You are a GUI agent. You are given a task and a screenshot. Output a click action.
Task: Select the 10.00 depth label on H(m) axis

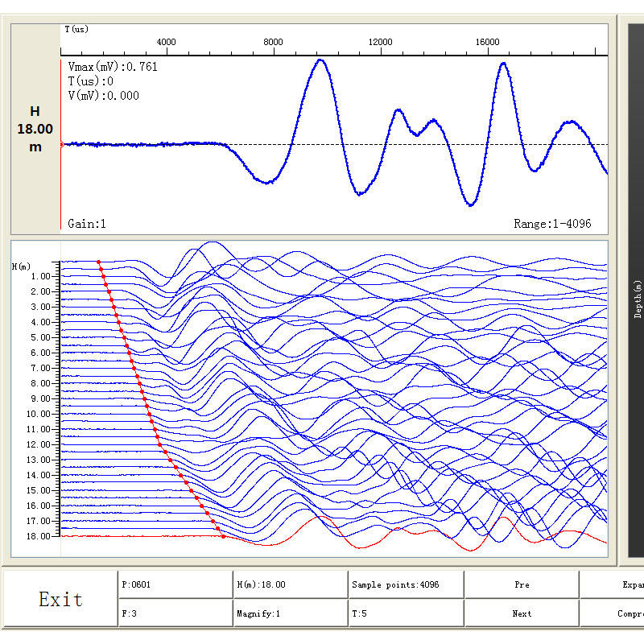38,414
